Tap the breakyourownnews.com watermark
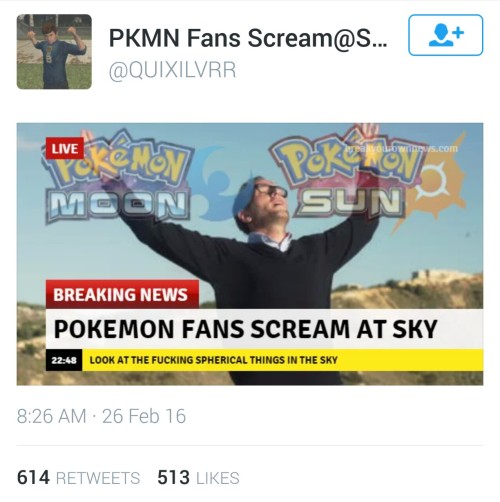500x502 pixels. [402, 148]
